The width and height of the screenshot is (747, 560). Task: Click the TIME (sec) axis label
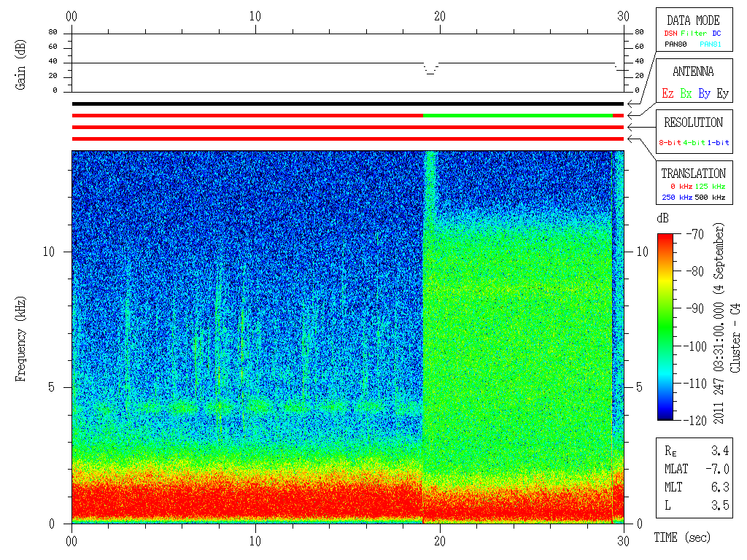click(x=682, y=537)
